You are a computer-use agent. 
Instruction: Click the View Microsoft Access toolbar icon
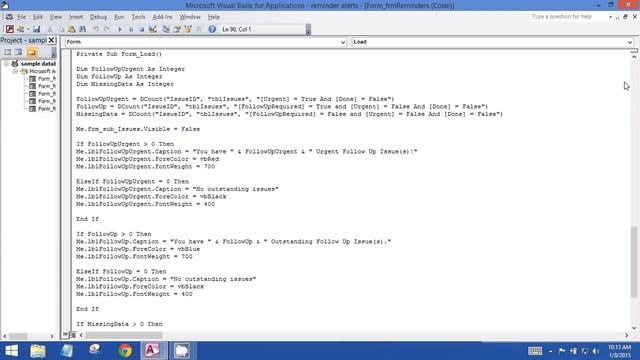point(9,29)
